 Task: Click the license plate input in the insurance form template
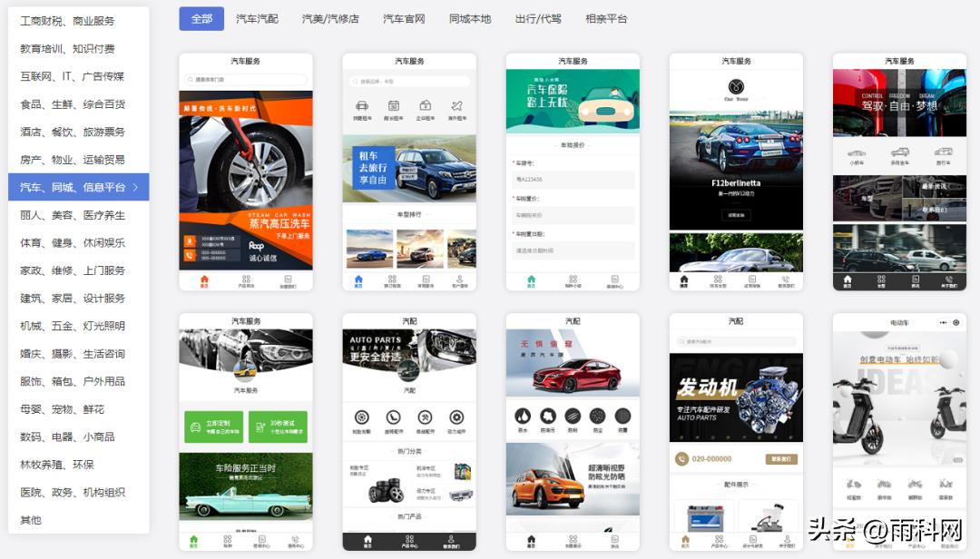pyautogui.click(x=573, y=180)
